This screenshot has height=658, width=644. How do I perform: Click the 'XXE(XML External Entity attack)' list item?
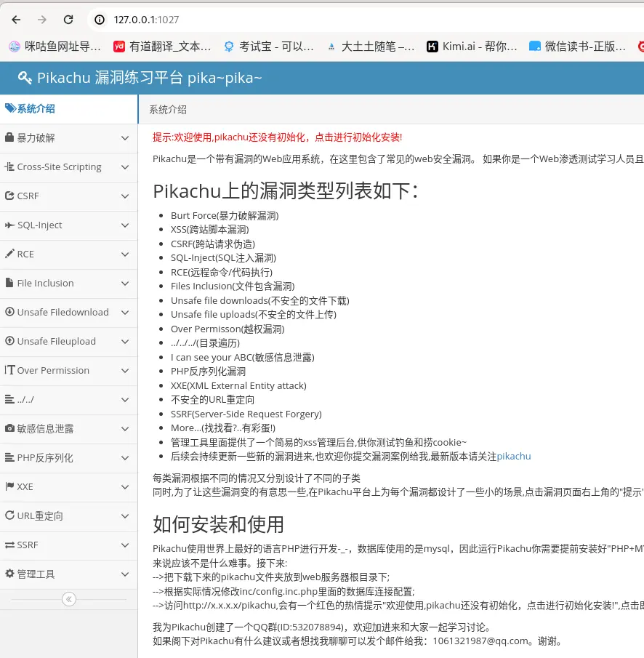click(x=238, y=385)
